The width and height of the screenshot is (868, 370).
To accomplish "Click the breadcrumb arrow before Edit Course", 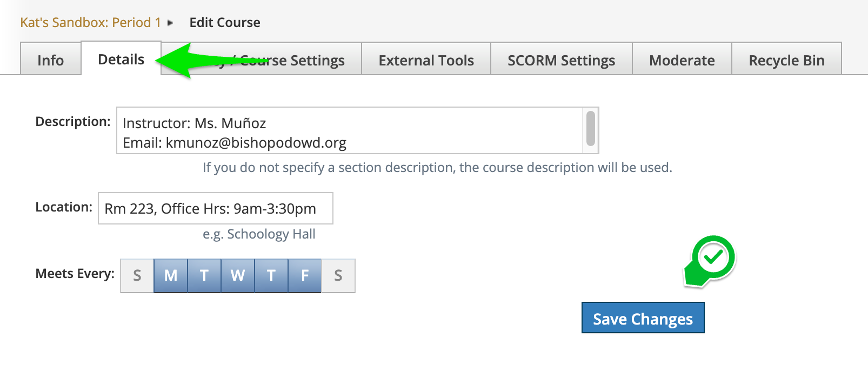I will [x=170, y=23].
